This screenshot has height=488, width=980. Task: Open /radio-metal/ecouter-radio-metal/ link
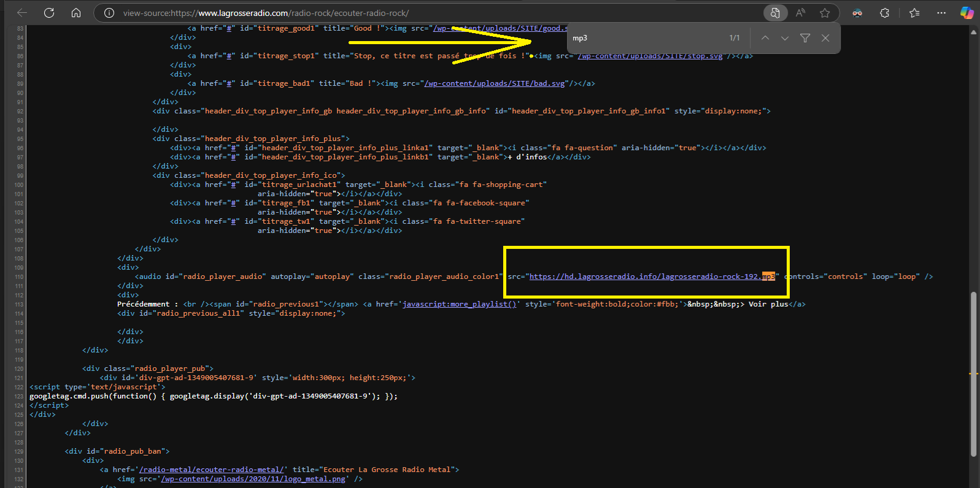tap(213, 470)
